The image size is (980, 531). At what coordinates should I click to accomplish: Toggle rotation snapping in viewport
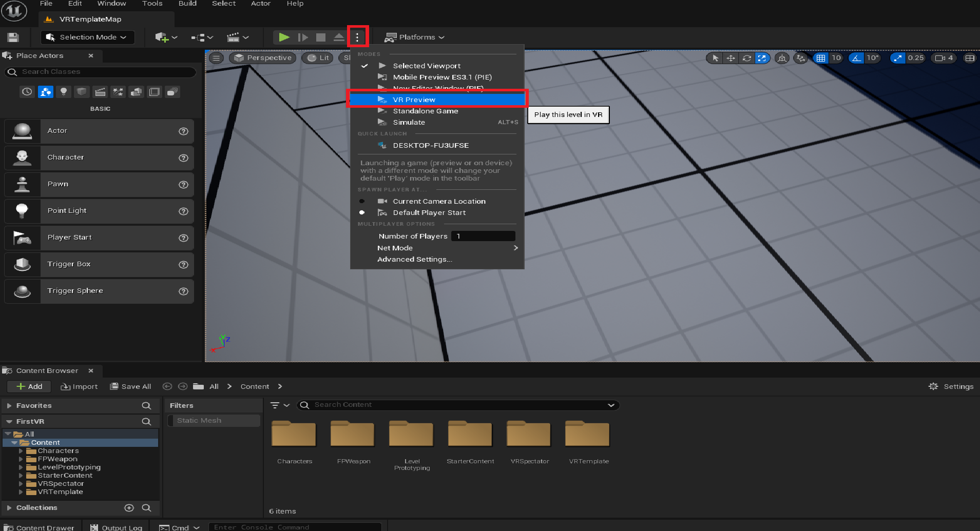pyautogui.click(x=857, y=58)
